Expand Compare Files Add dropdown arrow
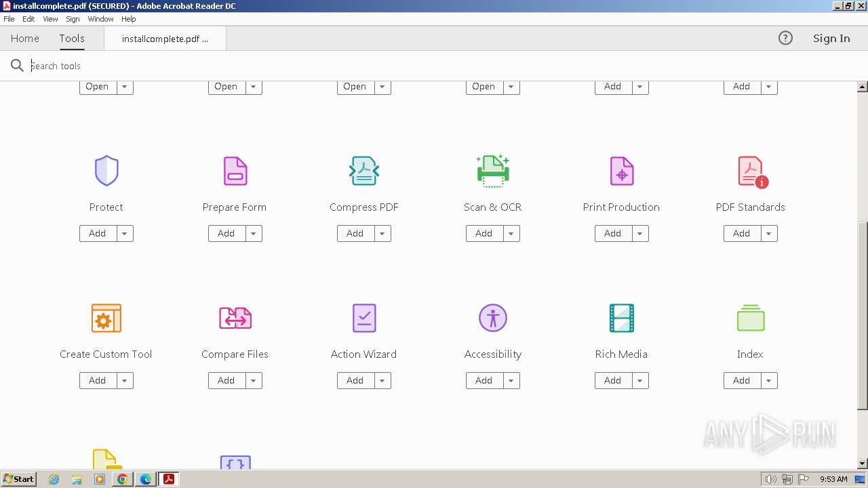This screenshot has width=868, height=488. pyautogui.click(x=254, y=380)
